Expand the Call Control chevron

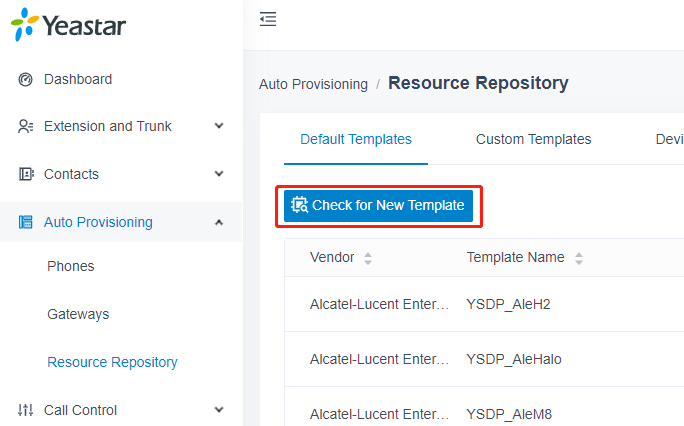[x=219, y=410]
